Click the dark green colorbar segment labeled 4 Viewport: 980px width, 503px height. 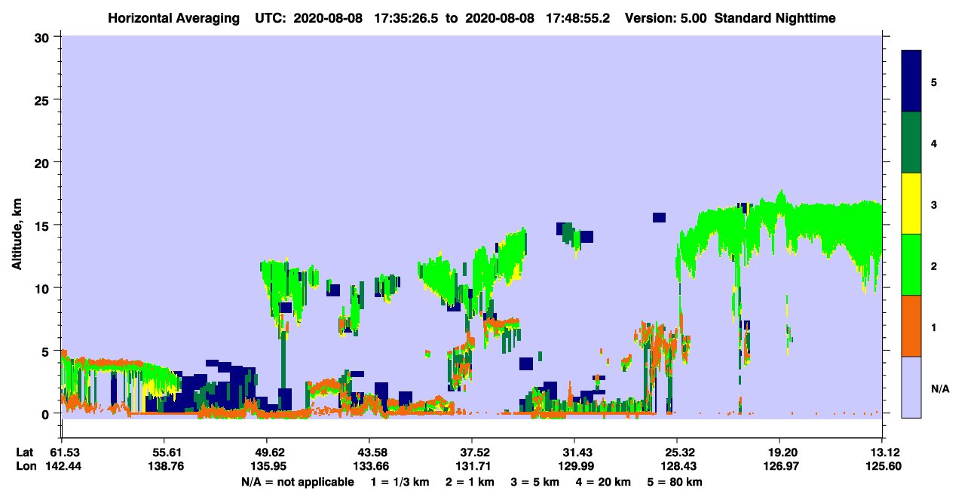click(x=911, y=143)
